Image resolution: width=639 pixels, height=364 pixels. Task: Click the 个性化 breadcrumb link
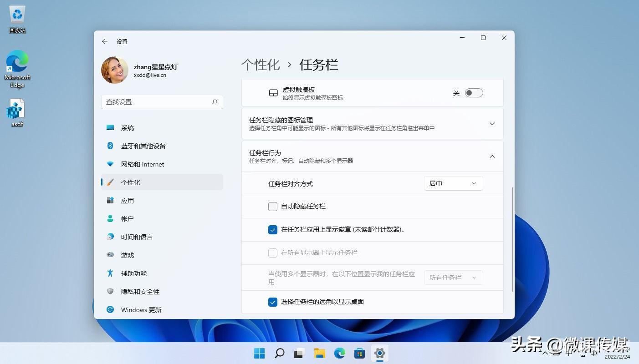261,65
